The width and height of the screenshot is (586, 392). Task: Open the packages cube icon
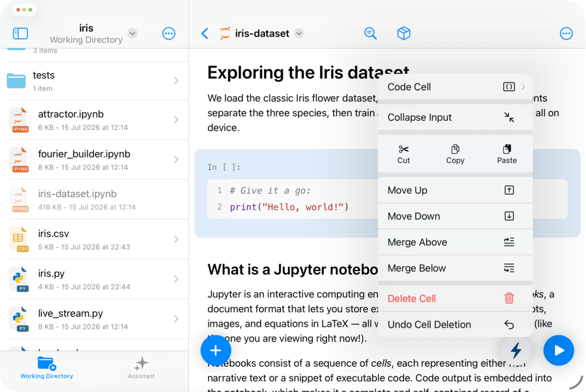click(x=403, y=34)
